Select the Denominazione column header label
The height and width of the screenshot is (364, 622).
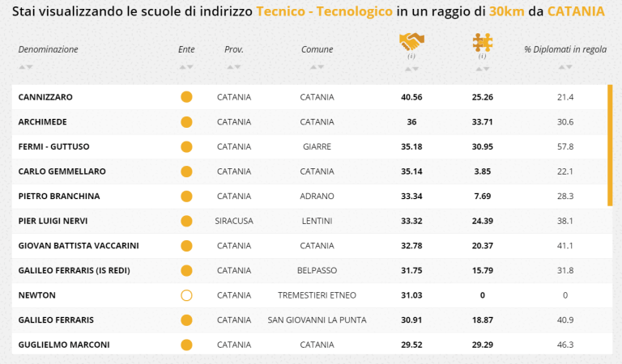[48, 49]
